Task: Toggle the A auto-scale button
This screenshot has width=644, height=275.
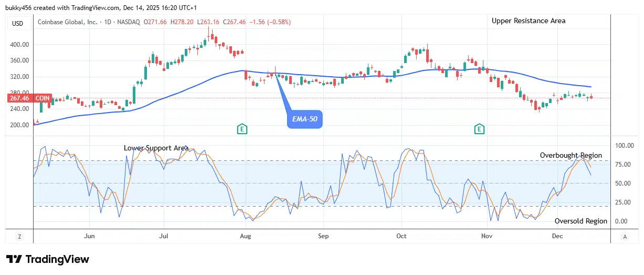Action: 625,237
